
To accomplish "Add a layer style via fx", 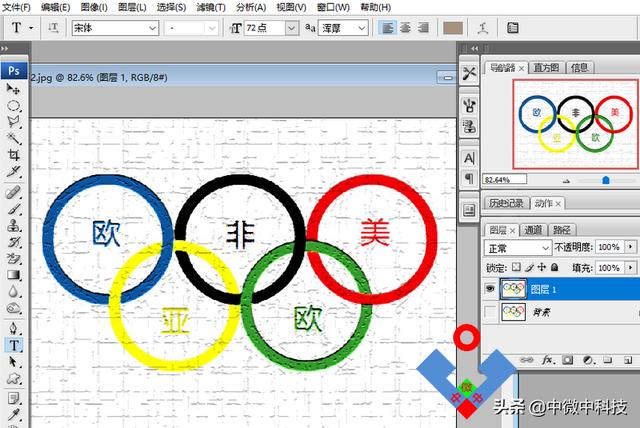I will [x=547, y=360].
